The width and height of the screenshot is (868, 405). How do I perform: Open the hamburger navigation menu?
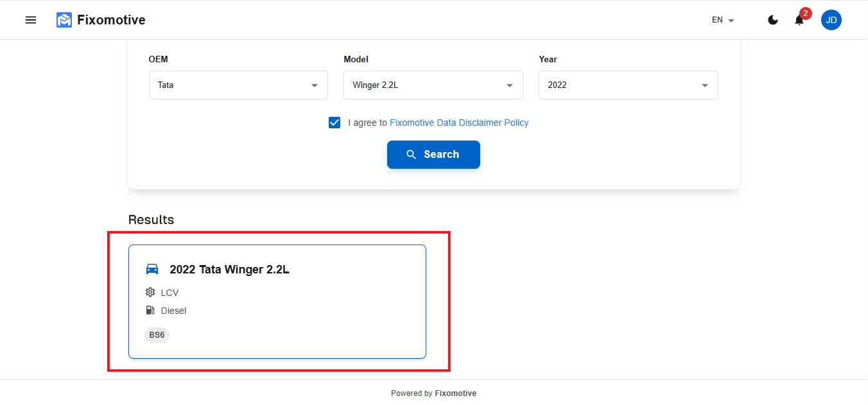click(31, 20)
